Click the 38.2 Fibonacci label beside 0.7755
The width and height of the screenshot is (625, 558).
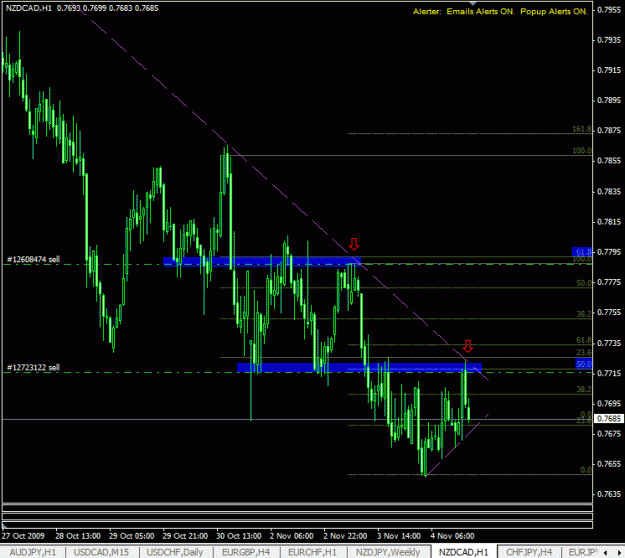click(x=584, y=314)
